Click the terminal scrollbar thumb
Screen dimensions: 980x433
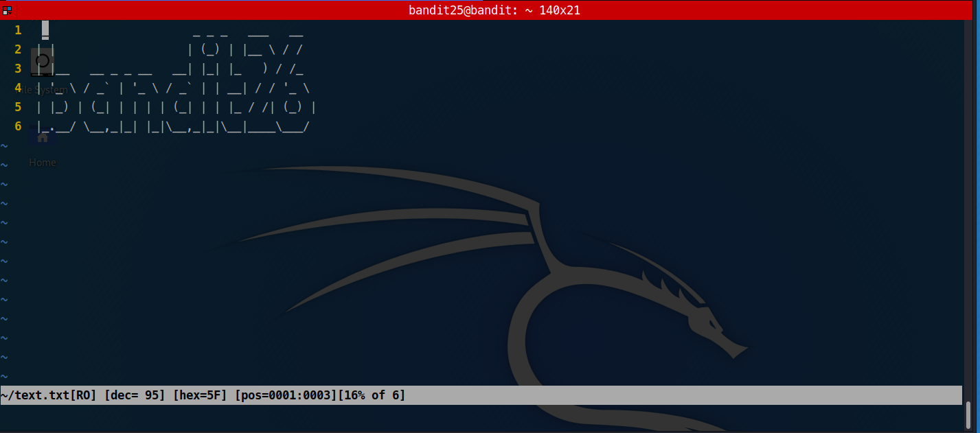(x=968, y=415)
